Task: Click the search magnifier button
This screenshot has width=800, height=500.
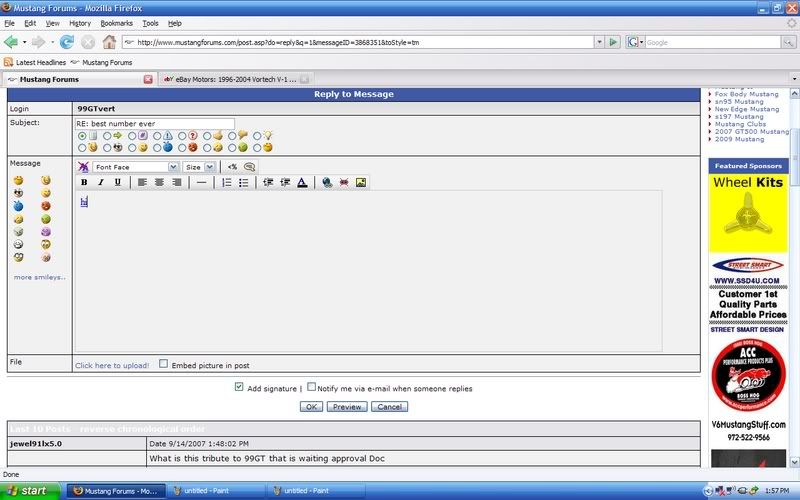Action: click(x=789, y=42)
